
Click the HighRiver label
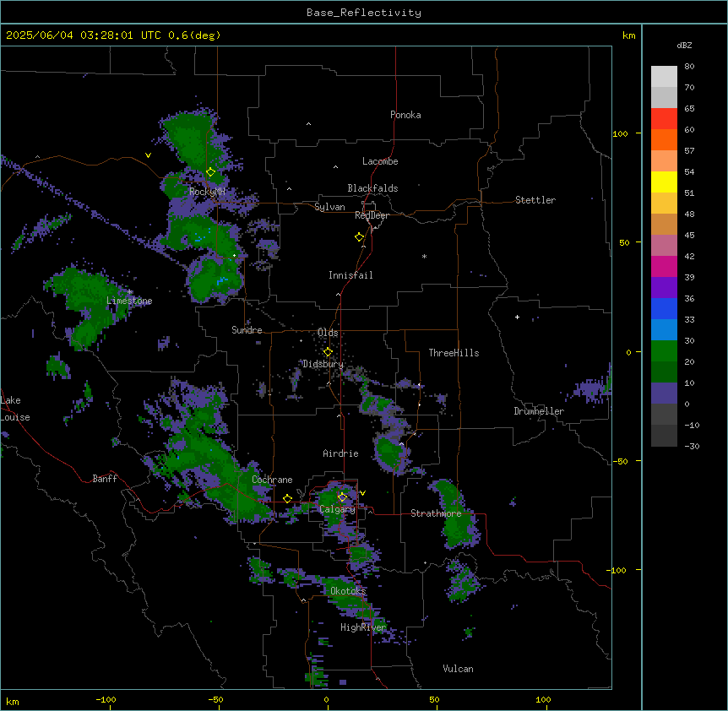(x=363, y=627)
